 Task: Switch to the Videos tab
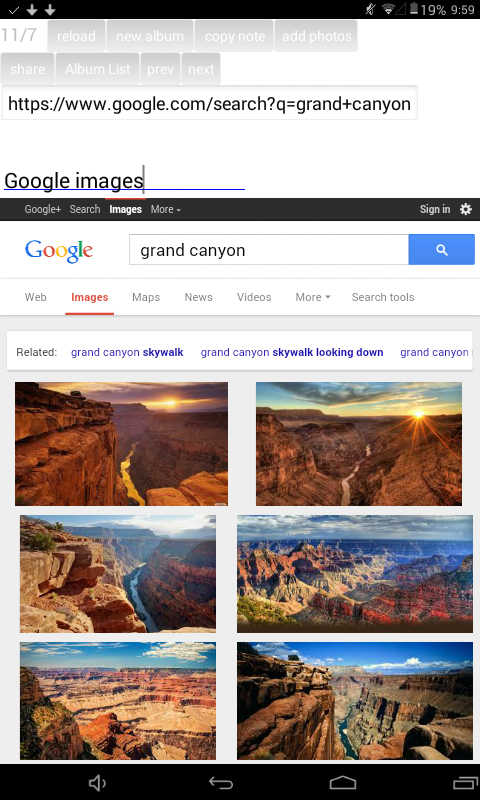(254, 297)
